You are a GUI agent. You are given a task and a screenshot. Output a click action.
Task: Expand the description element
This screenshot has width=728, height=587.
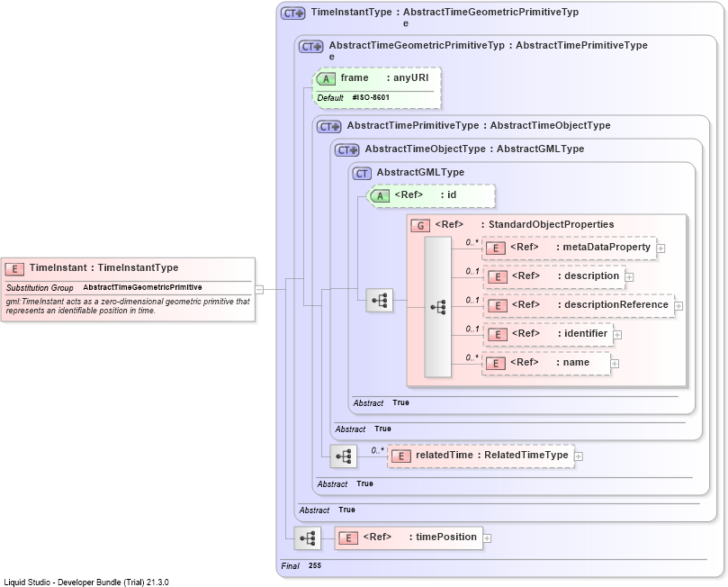point(630,277)
